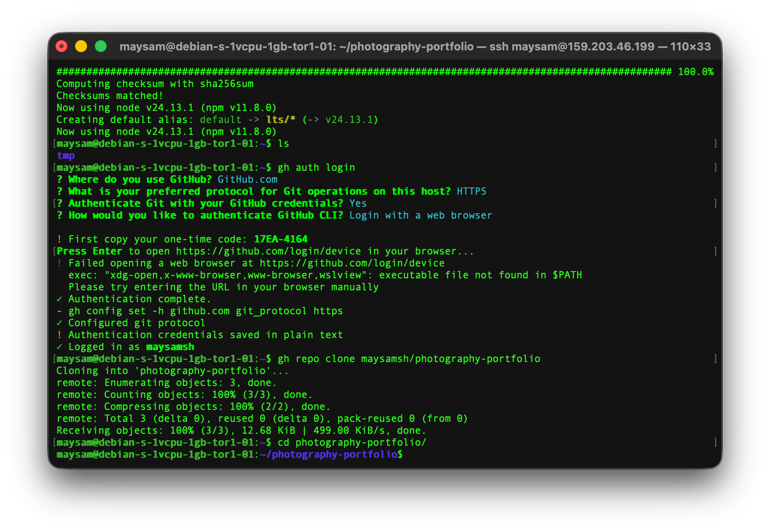Click 'Please try entering the URL' line
This screenshot has width=770, height=532.
pos(224,287)
